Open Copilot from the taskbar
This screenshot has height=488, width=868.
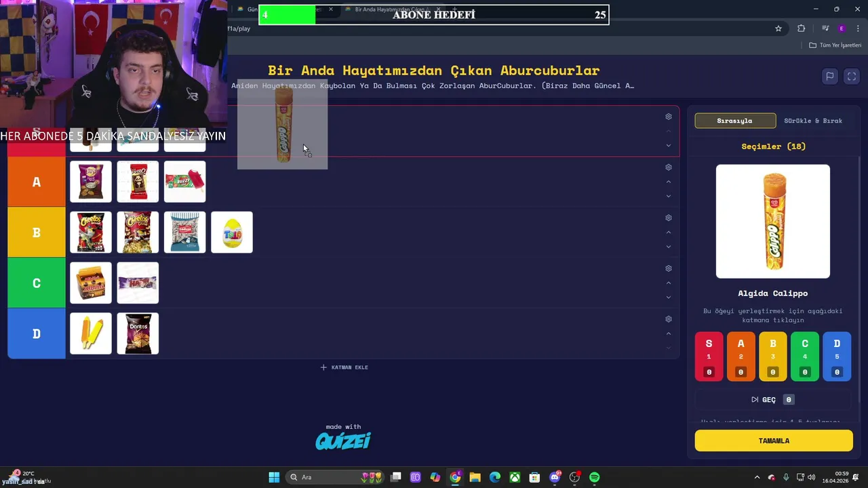435,477
